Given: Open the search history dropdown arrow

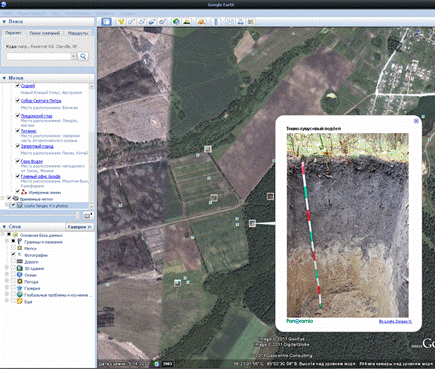Looking at the screenshot, I should [x=73, y=56].
